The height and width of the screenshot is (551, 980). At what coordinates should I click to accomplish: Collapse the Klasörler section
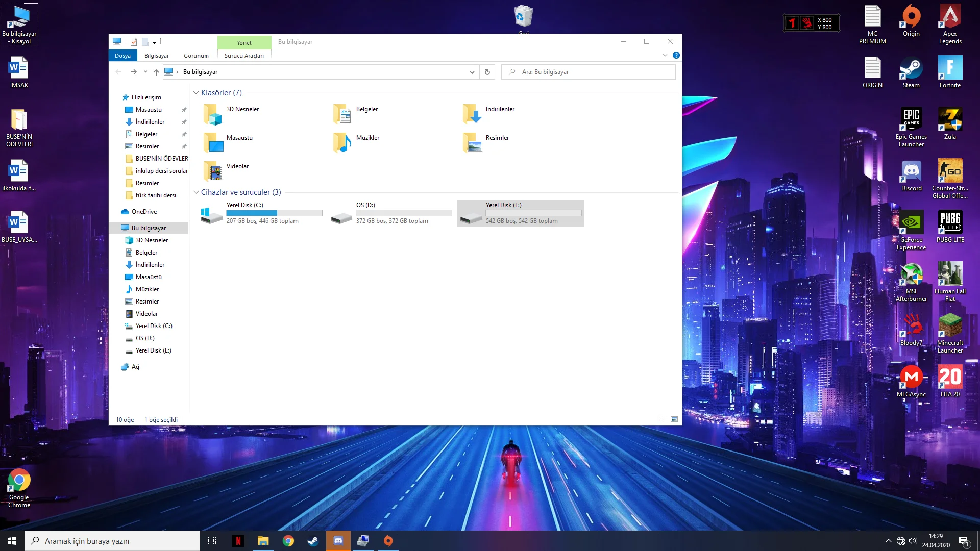[196, 93]
